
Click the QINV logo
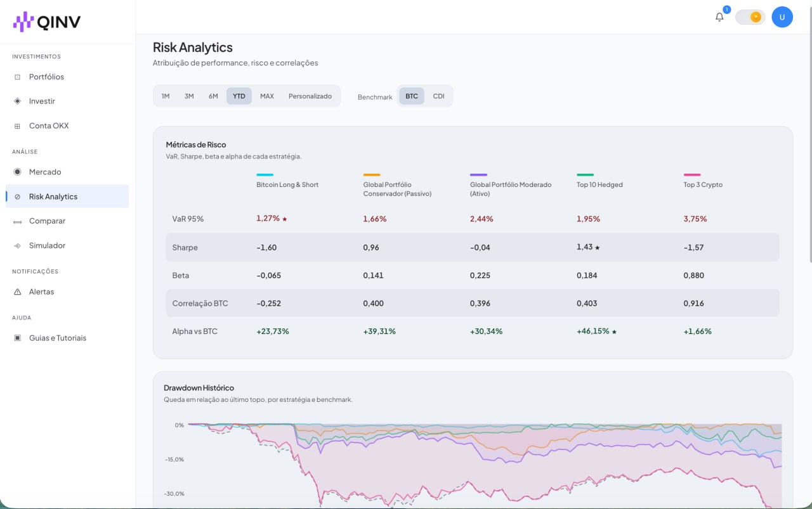[47, 22]
